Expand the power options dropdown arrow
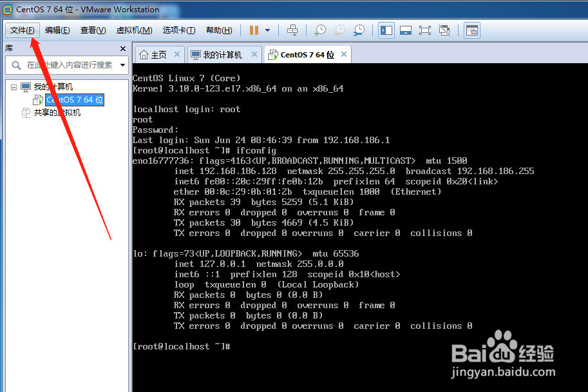 (x=268, y=30)
